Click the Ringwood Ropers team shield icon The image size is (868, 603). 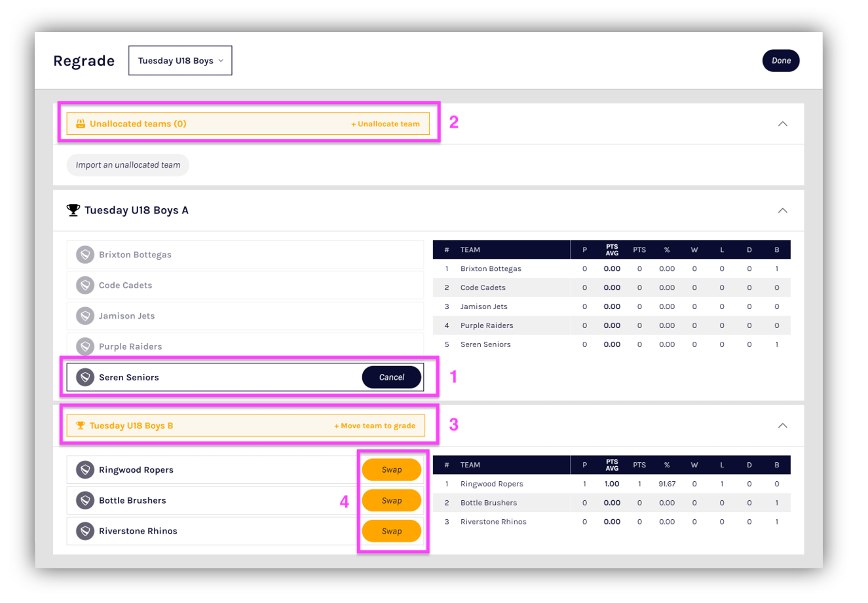pos(85,469)
